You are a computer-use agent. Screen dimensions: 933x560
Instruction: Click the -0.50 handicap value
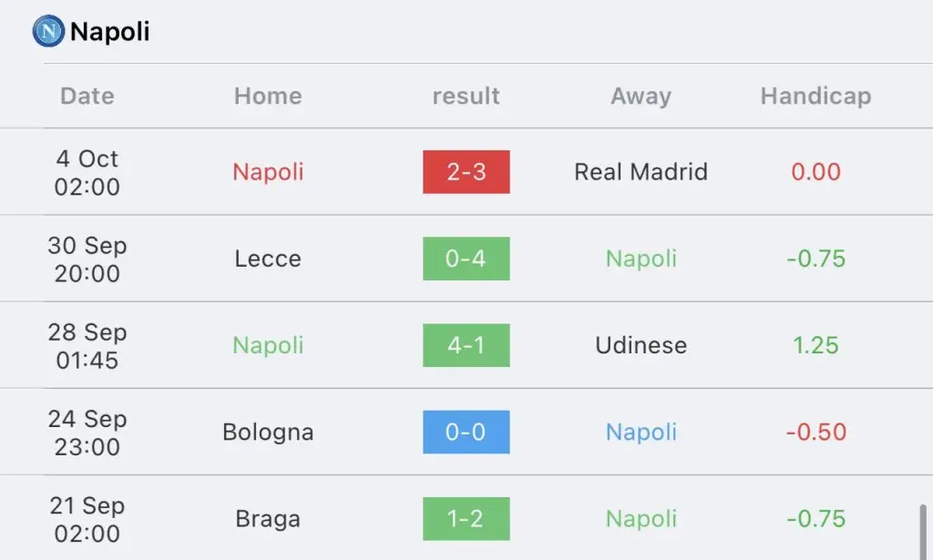point(815,433)
